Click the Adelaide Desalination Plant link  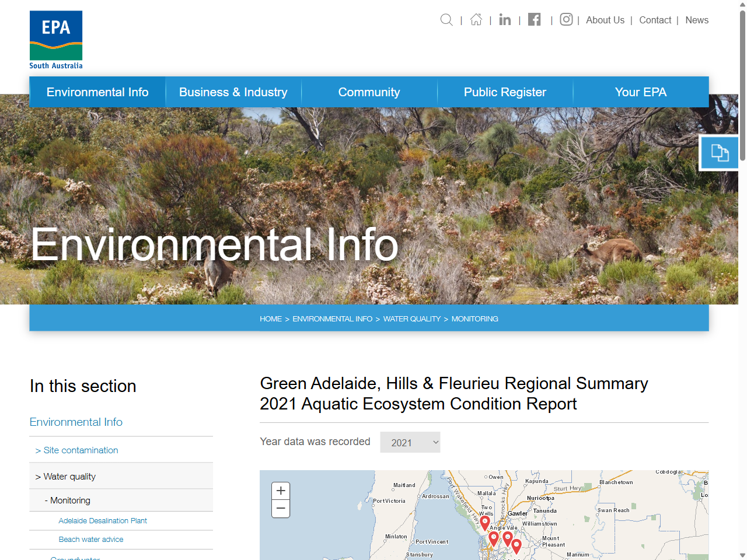click(102, 520)
